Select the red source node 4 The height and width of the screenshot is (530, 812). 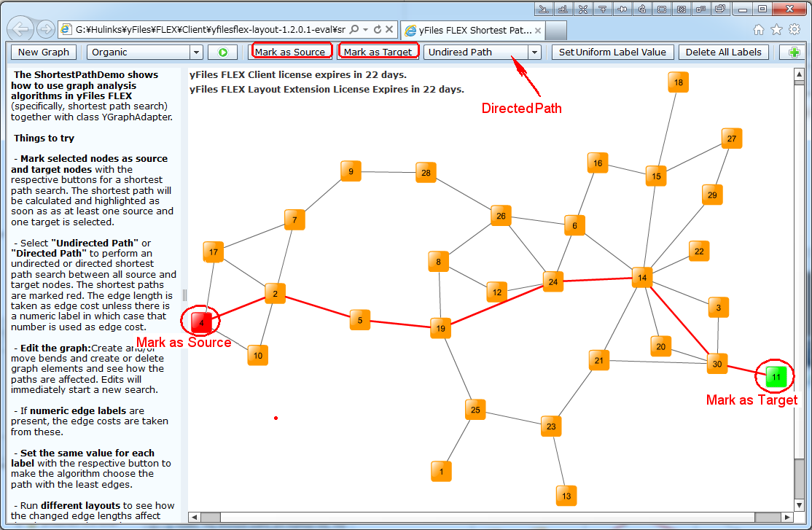(x=201, y=321)
